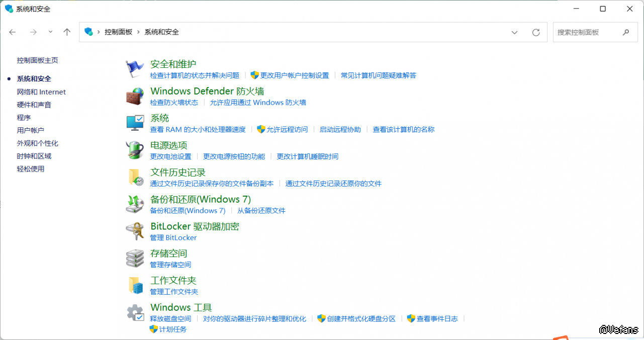
Task: Click the control panel icon in address bar
Action: point(89,32)
